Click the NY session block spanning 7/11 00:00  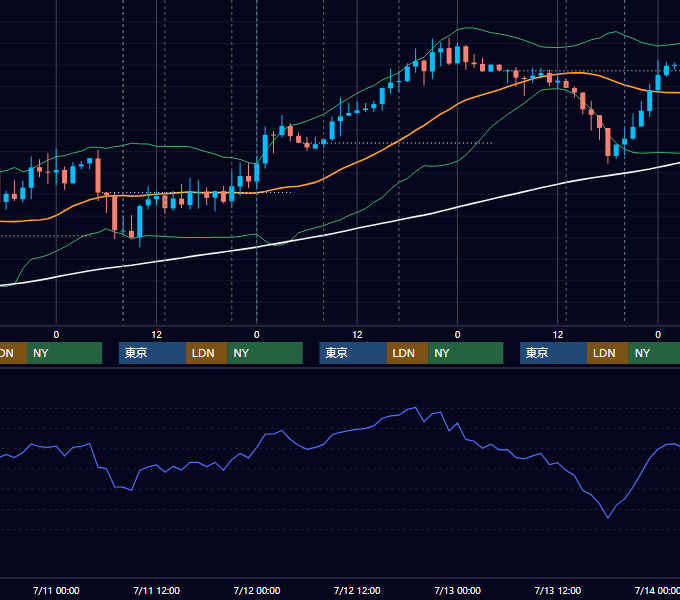click(64, 353)
